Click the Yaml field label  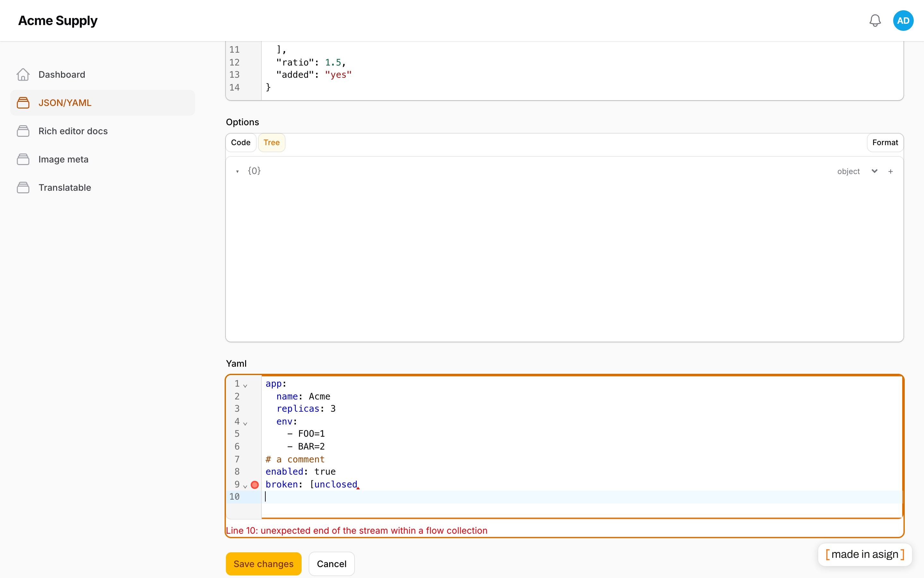pos(236,363)
